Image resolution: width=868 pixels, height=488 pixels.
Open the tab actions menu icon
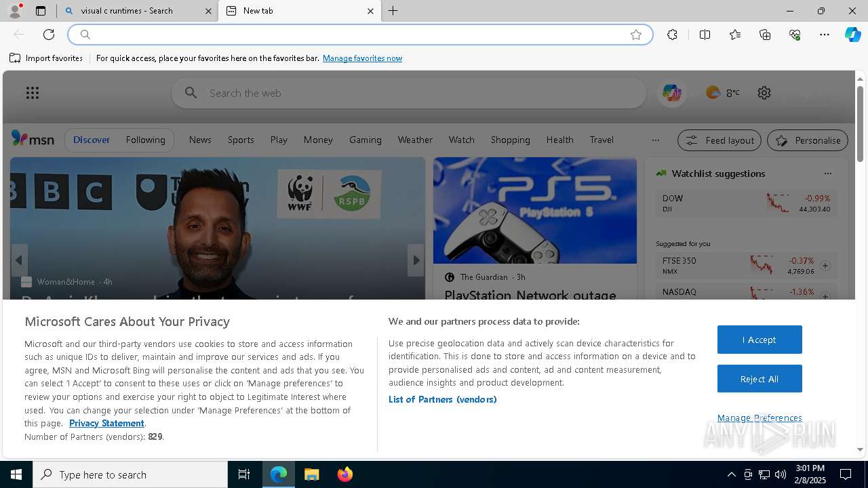(x=41, y=11)
